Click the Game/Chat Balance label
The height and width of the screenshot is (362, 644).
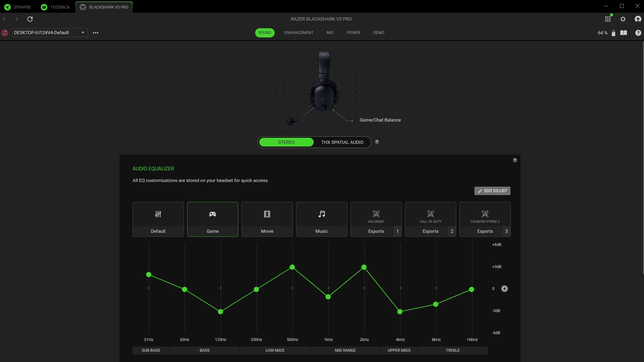(x=380, y=120)
